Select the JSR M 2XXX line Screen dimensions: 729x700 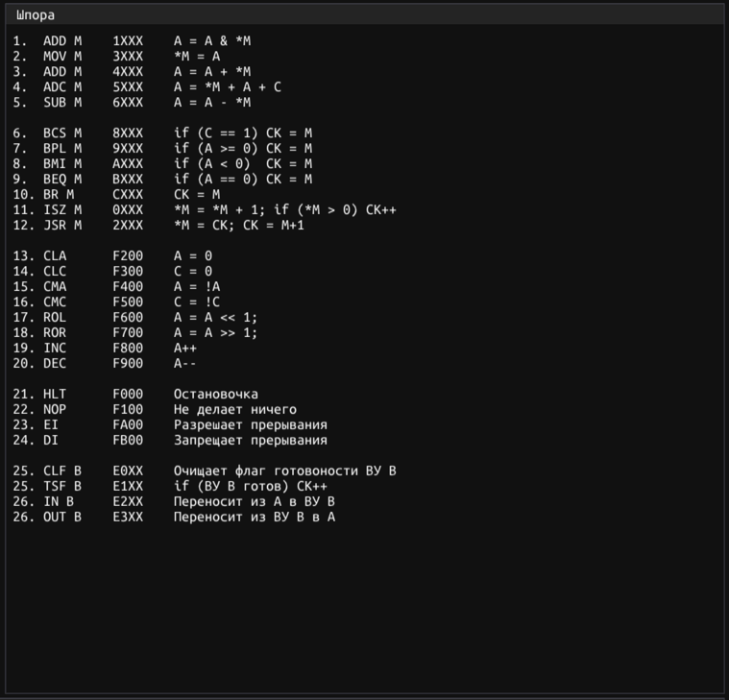tap(158, 225)
